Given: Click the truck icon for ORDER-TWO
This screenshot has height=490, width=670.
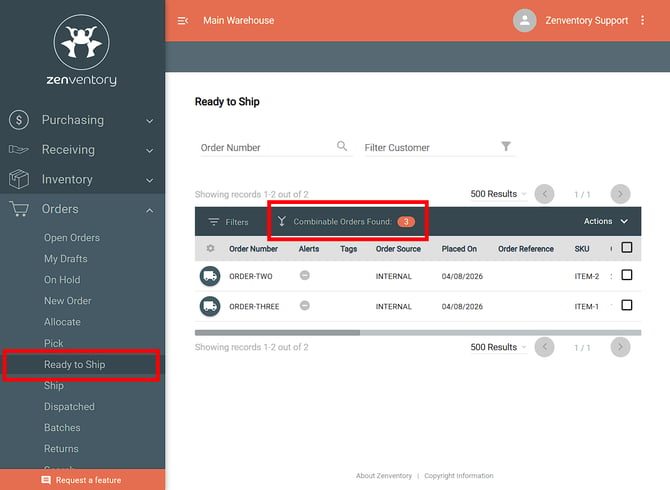Looking at the screenshot, I should (210, 276).
